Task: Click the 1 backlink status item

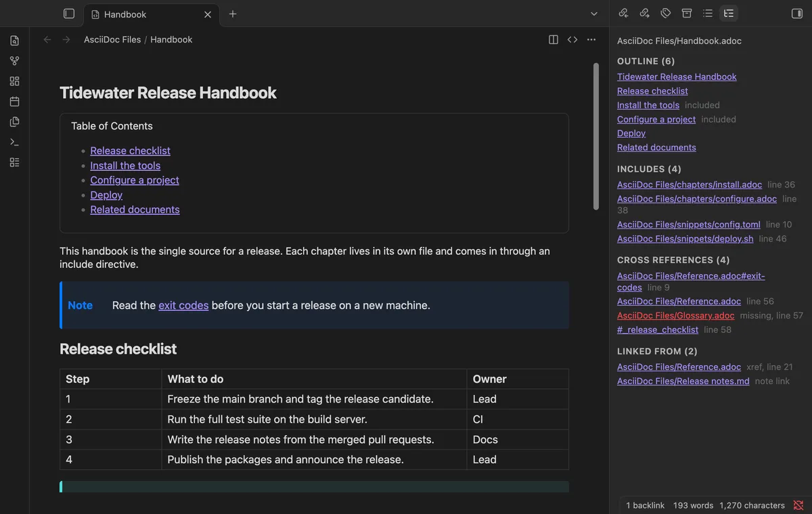Action: click(x=645, y=505)
